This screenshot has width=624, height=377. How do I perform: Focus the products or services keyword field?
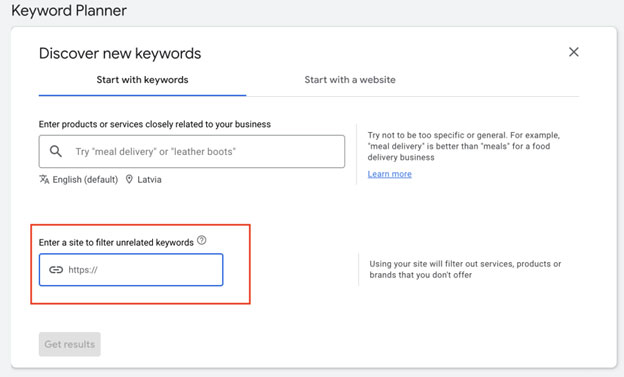(192, 151)
